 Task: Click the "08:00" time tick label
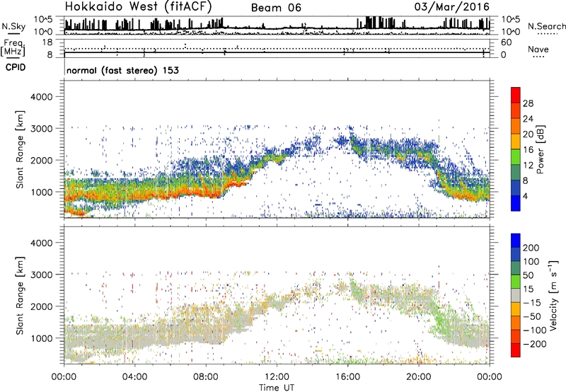pos(206,376)
